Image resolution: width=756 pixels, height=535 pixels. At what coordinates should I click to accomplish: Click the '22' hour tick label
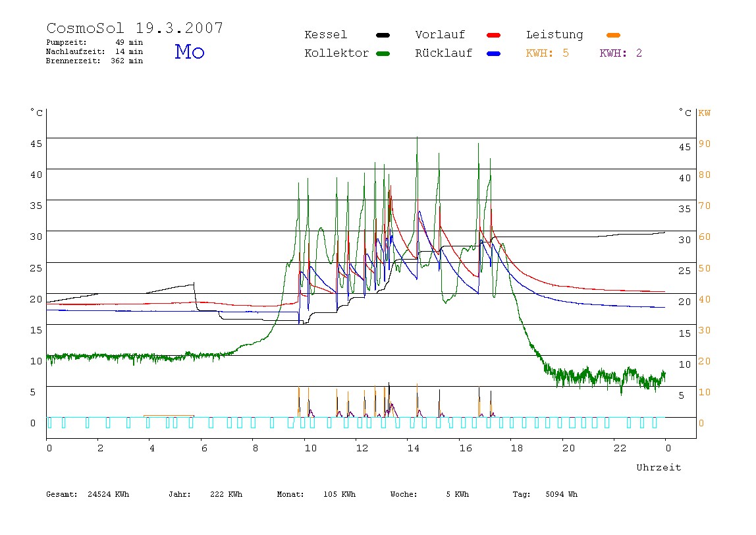coord(620,448)
